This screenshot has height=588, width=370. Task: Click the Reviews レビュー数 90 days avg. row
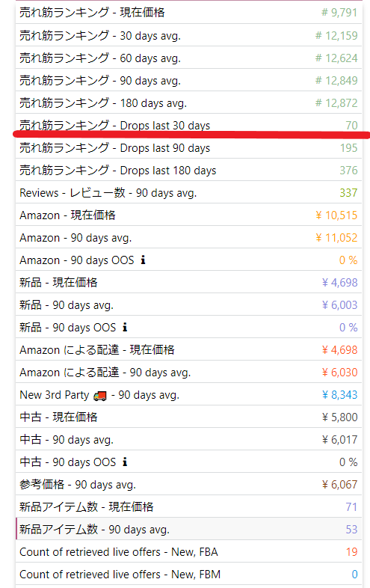189,192
